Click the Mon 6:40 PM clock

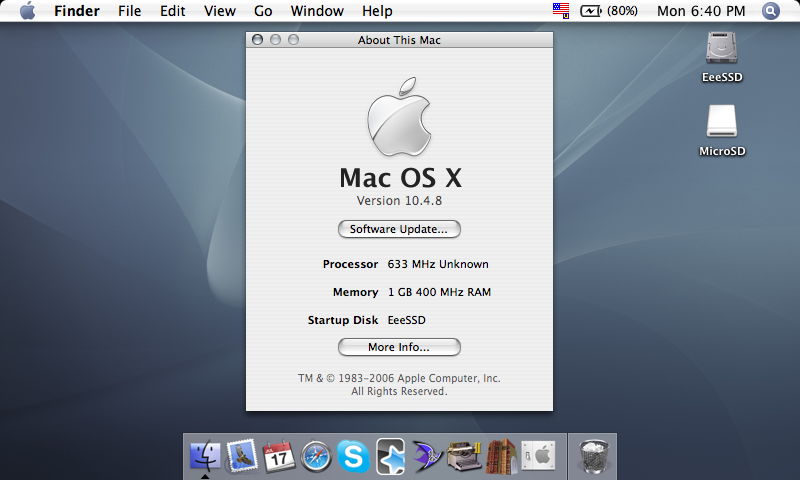pos(701,11)
